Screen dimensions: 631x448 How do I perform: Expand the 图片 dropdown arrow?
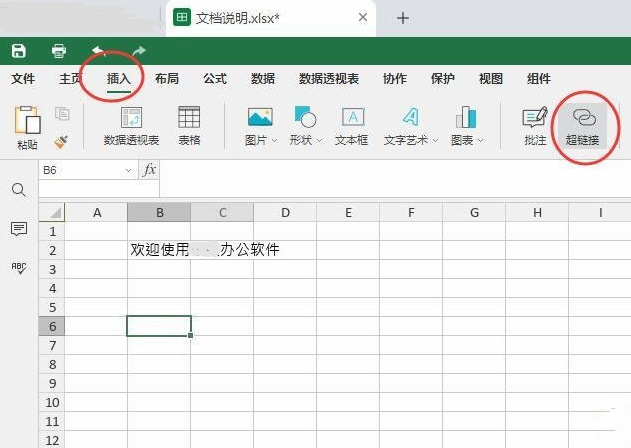coord(274,140)
